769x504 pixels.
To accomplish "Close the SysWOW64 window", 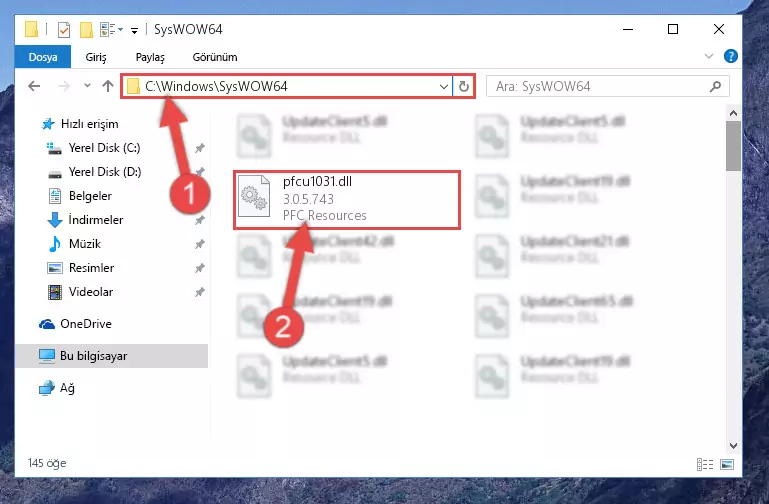I will [718, 29].
